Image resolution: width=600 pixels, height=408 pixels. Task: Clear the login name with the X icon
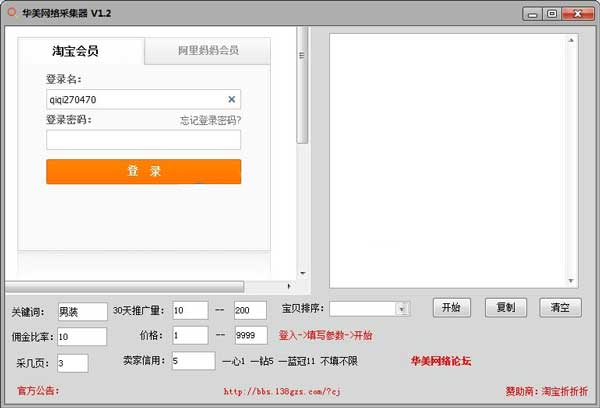[x=232, y=100]
